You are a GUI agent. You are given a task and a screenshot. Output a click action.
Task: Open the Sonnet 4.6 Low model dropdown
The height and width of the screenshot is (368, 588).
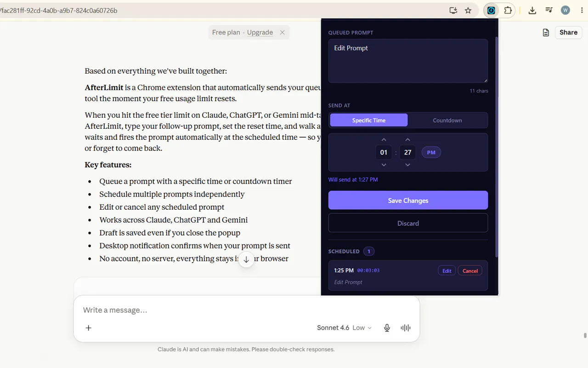click(344, 328)
